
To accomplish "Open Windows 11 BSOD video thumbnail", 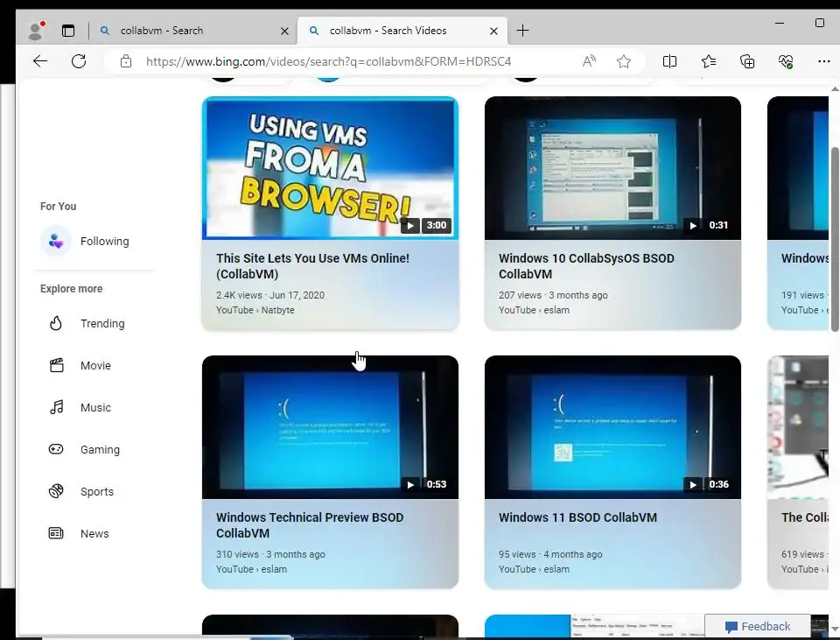I will [612, 427].
